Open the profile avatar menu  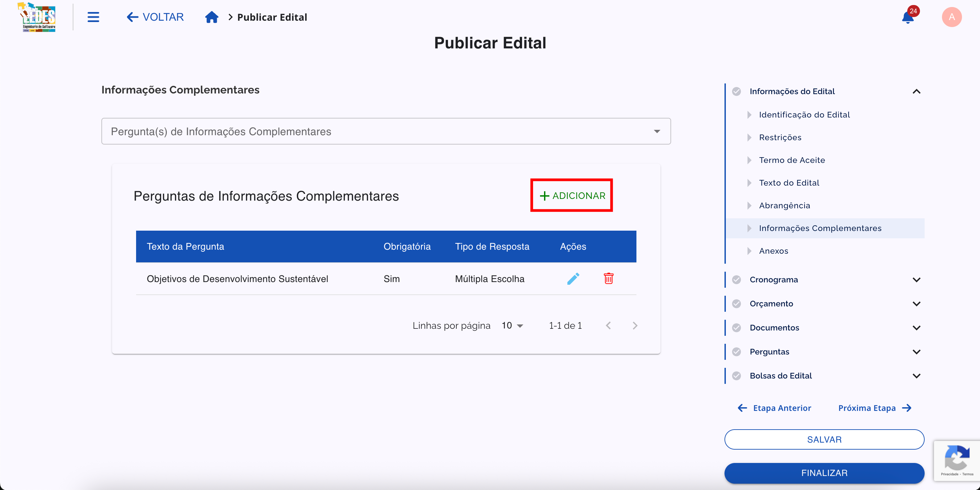tap(952, 17)
